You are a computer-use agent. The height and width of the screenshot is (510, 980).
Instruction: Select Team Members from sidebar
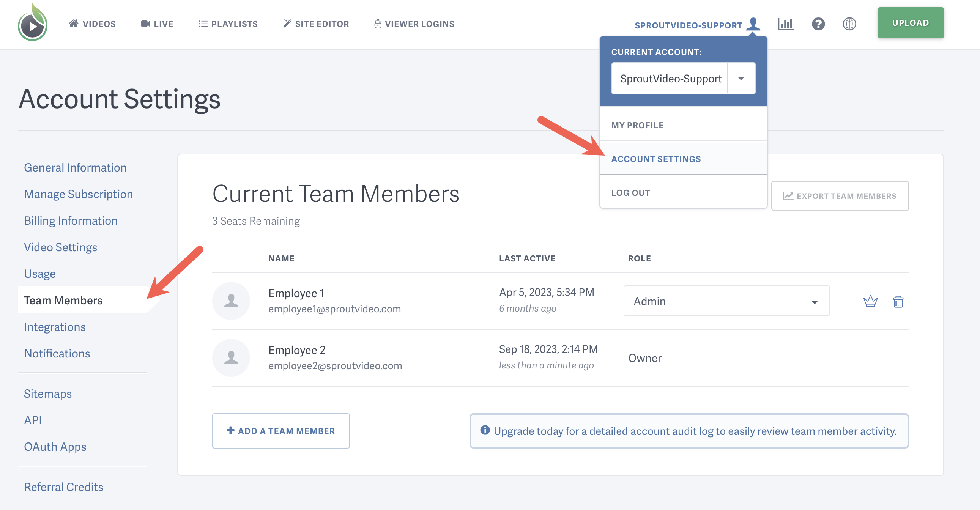[x=62, y=300]
